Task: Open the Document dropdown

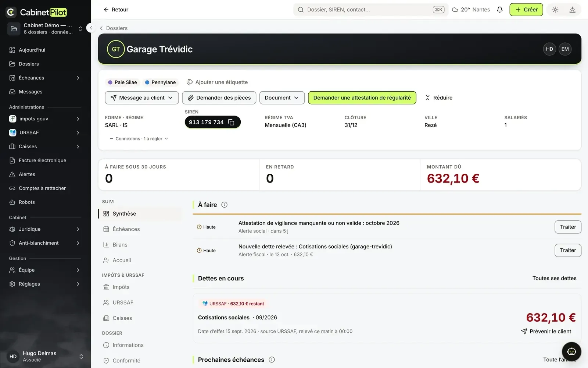Action: coord(282,98)
